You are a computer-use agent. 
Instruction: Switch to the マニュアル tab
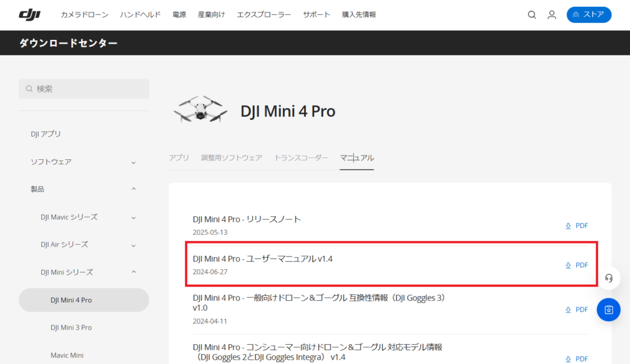pos(357,158)
